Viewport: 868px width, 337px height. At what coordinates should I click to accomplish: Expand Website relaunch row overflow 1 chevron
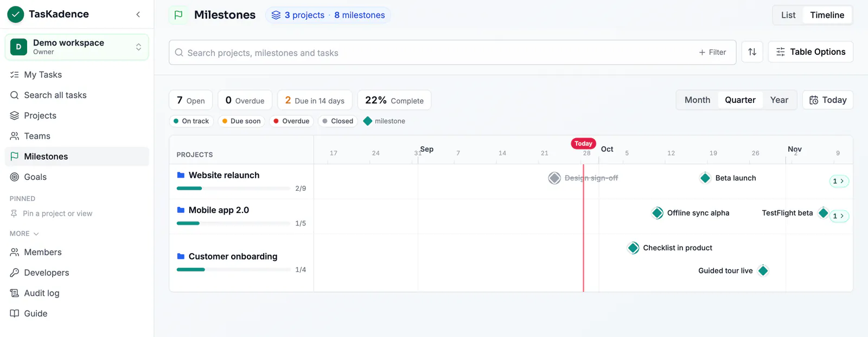[x=839, y=182]
